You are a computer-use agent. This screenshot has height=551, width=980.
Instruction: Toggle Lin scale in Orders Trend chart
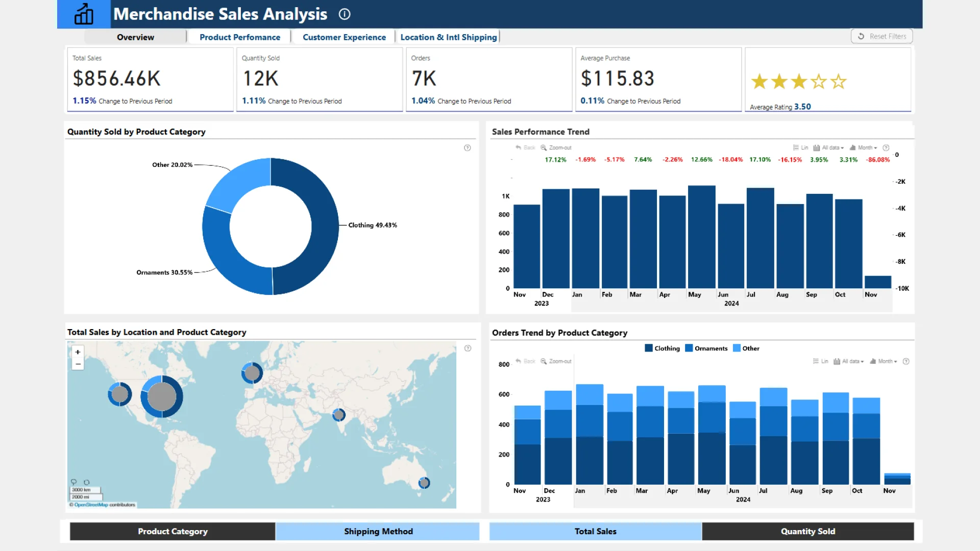coord(821,361)
